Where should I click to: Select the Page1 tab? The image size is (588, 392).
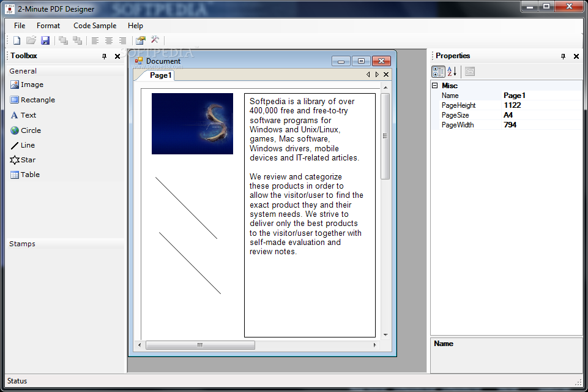tap(160, 75)
